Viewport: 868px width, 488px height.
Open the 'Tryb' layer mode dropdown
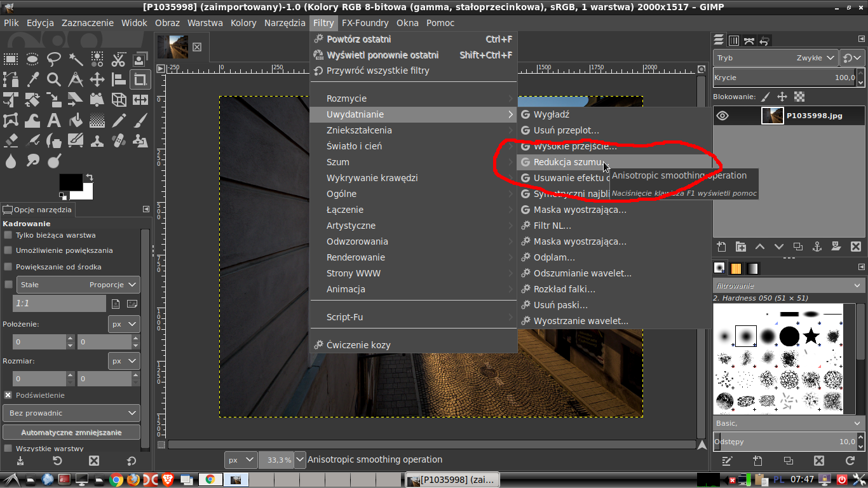click(775, 58)
